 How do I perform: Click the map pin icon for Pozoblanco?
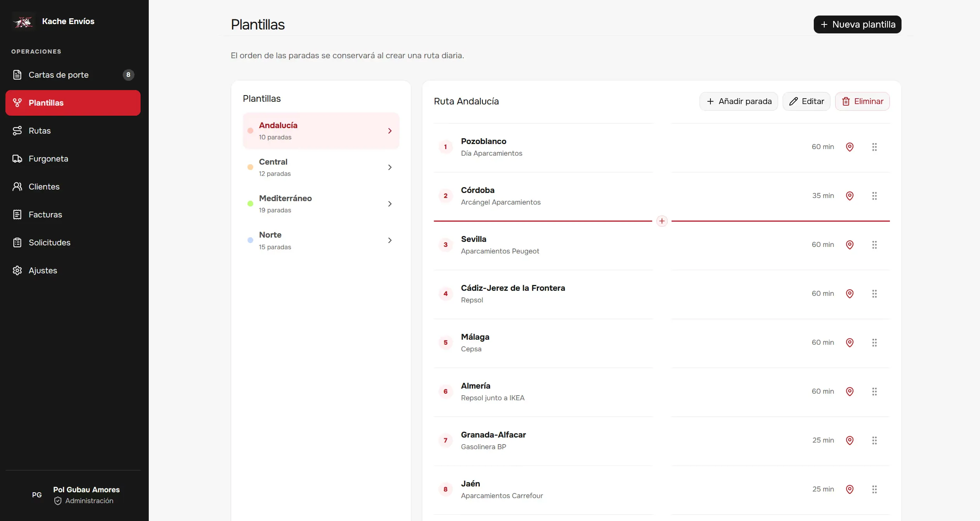[849, 147]
